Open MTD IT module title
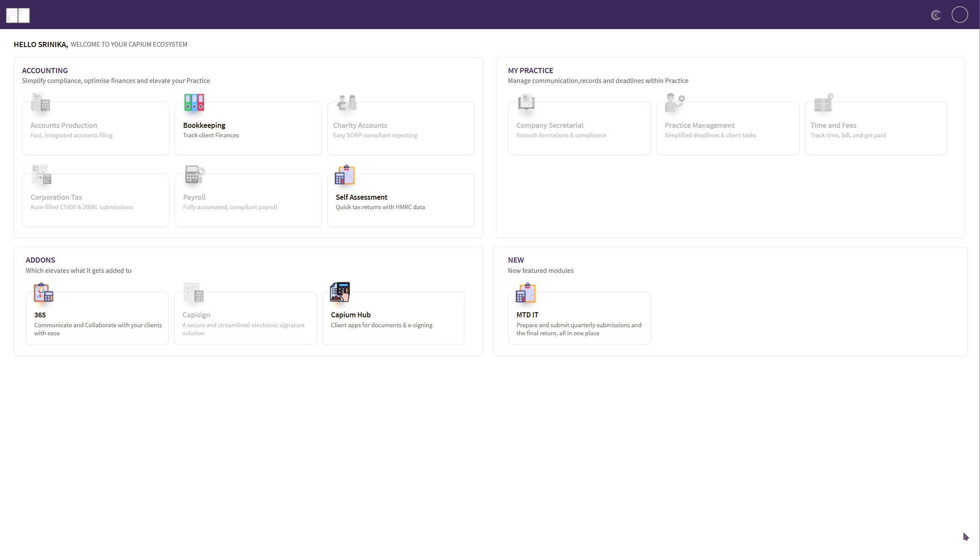980x556 pixels. click(527, 315)
